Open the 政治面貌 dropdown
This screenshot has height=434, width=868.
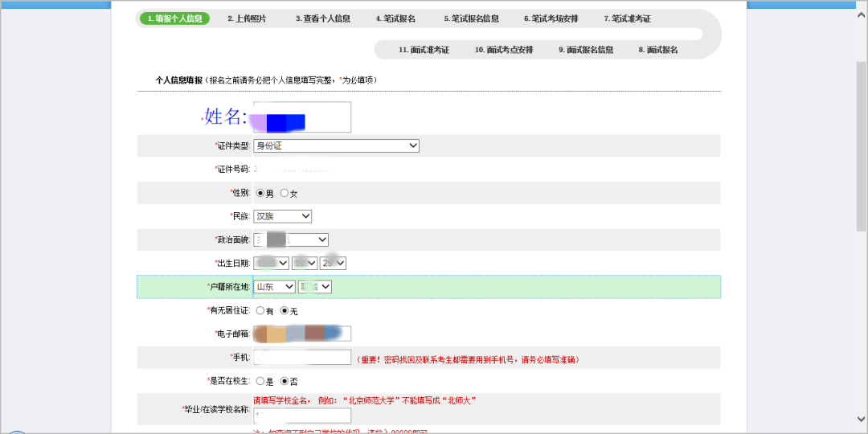pos(291,240)
